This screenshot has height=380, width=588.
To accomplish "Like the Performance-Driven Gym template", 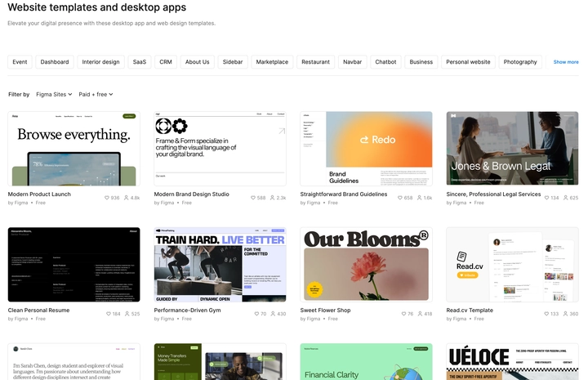I will 257,314.
